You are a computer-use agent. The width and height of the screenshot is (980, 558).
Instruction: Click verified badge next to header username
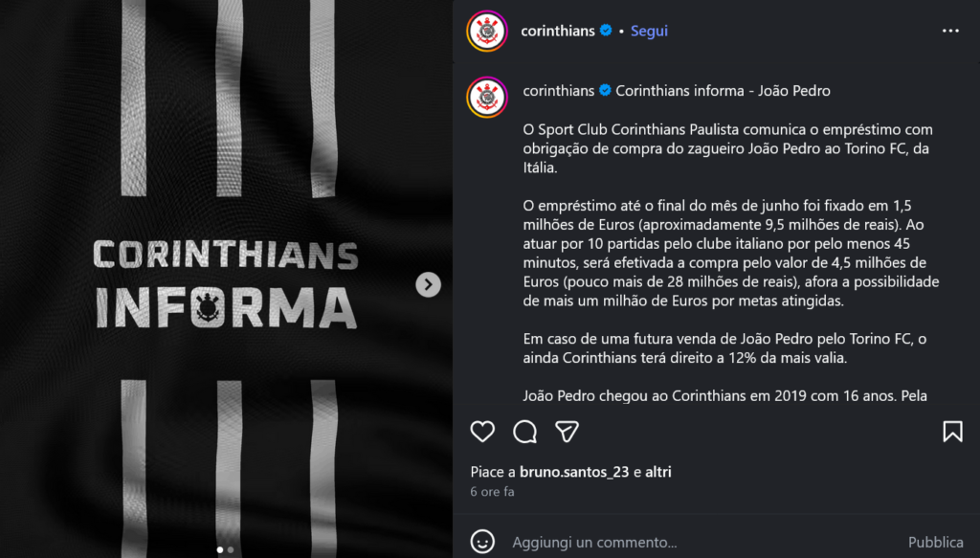click(x=606, y=32)
